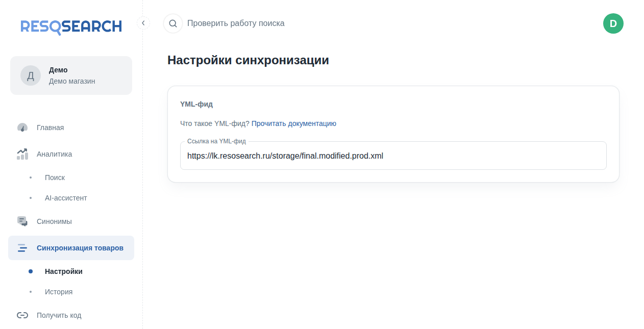Open the green D user avatar
Screen dimensions: 644x329
[613, 23]
